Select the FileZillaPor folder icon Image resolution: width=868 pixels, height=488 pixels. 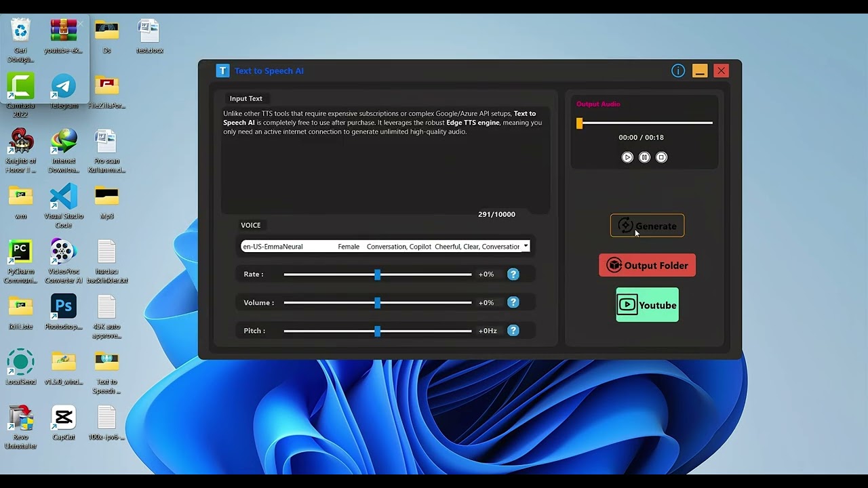point(106,91)
